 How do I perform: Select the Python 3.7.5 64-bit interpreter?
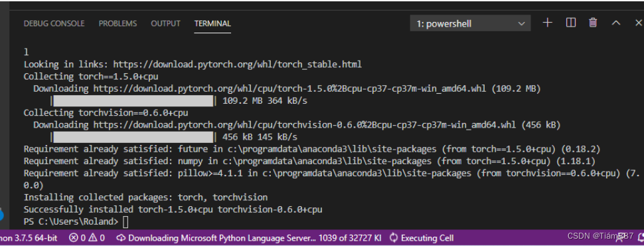(x=29, y=238)
